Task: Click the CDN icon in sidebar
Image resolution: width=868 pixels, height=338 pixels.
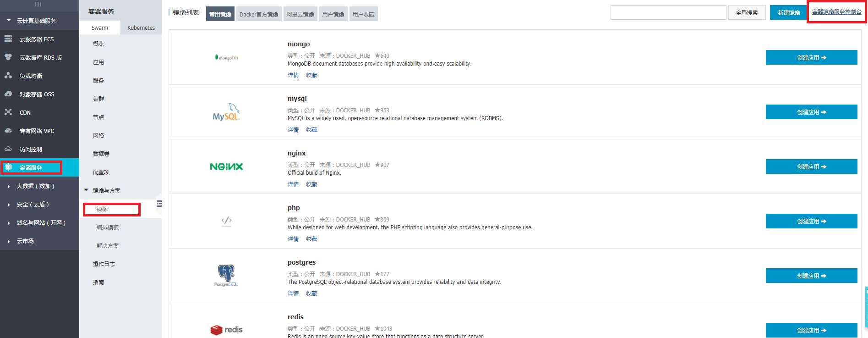Action: click(8, 112)
